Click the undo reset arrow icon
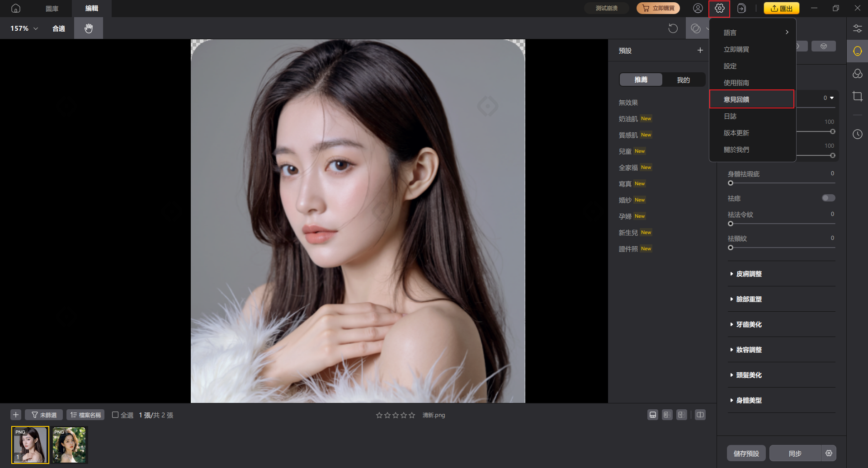 673,28
